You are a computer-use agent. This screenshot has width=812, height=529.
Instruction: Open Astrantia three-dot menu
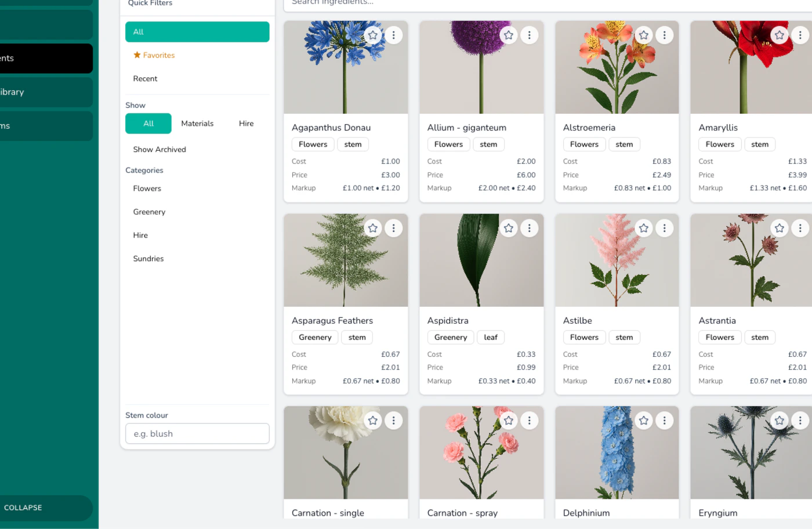click(x=800, y=229)
